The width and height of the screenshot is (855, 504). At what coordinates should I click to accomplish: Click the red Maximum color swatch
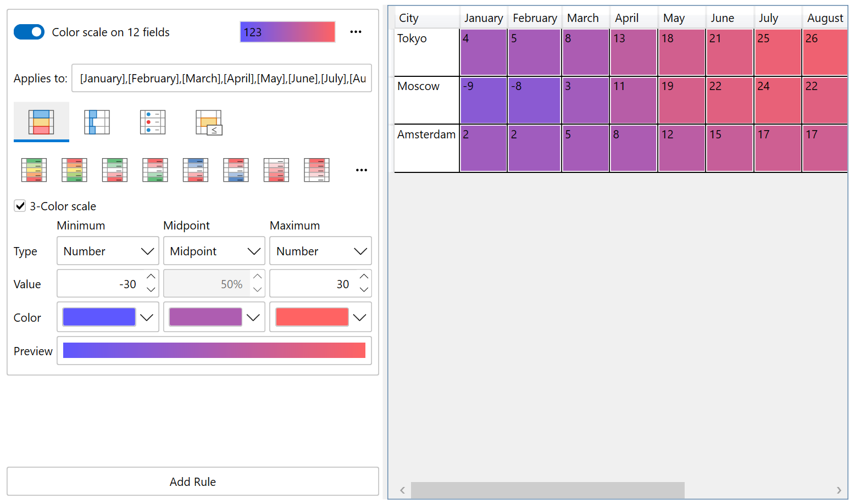coord(312,317)
